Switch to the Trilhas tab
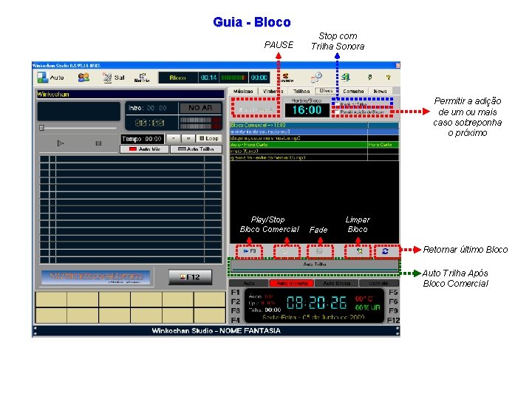The height and width of the screenshot is (399, 532). [301, 92]
